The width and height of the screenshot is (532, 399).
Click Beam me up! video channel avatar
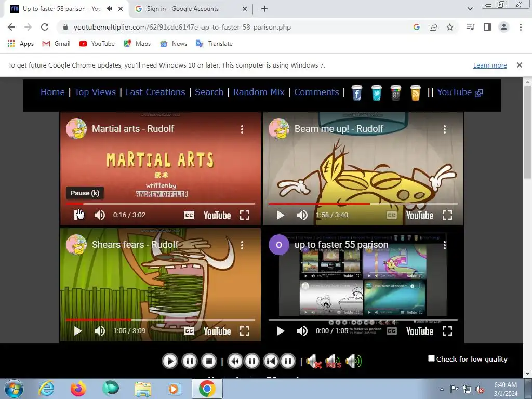(x=278, y=129)
